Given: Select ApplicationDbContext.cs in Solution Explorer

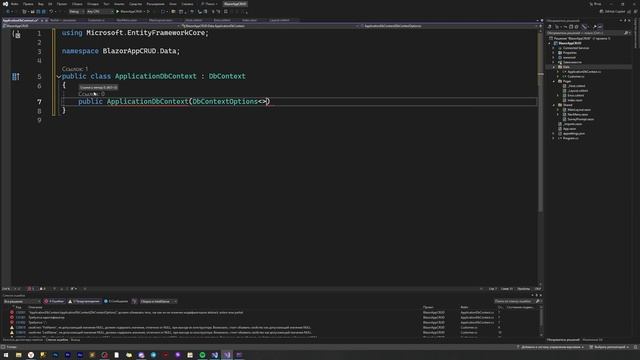Looking at the screenshot, I should coord(584,72).
